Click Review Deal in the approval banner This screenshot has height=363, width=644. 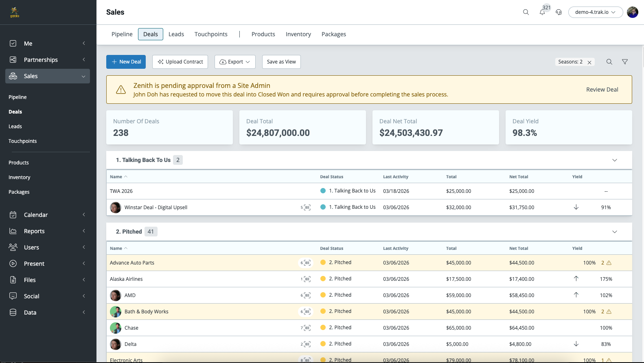click(x=602, y=90)
